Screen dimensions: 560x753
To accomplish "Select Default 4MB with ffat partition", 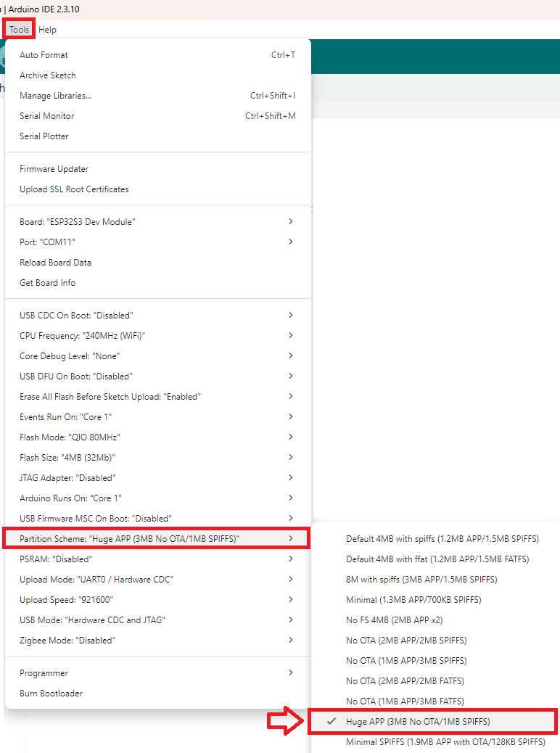I will click(436, 559).
